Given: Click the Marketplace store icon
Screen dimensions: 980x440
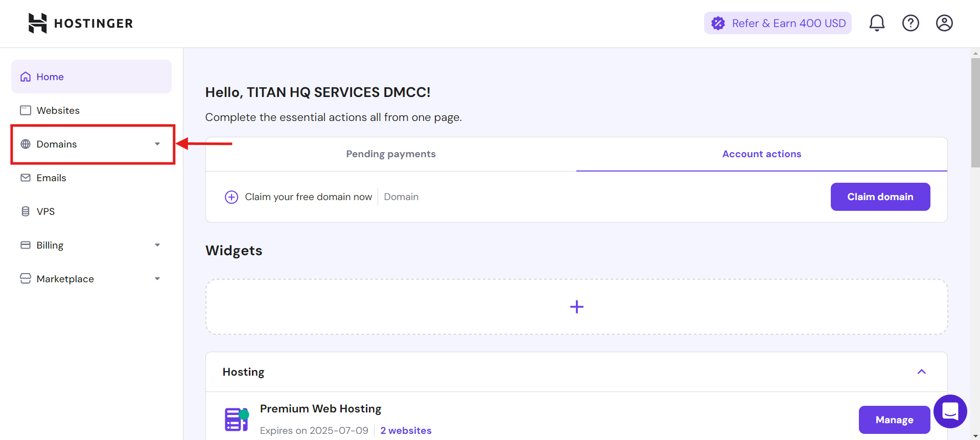Looking at the screenshot, I should (26, 278).
